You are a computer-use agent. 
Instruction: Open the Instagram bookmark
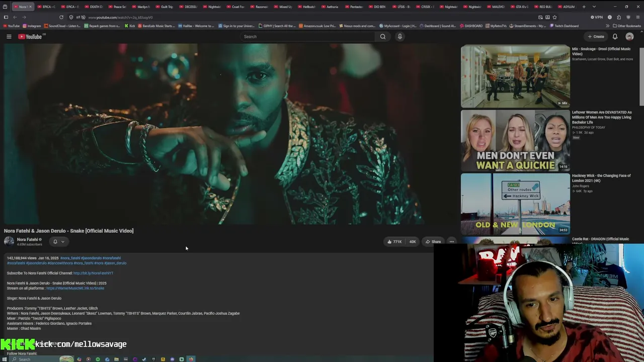(32, 26)
